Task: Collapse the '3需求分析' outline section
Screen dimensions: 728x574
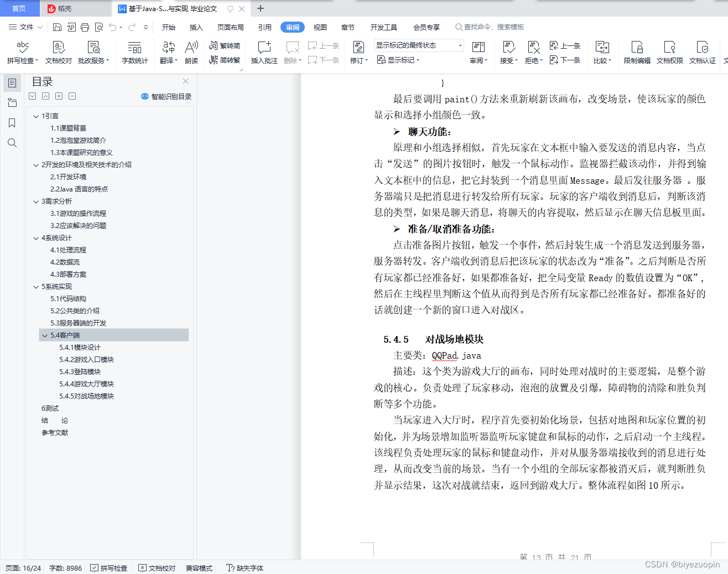Action: (x=36, y=201)
